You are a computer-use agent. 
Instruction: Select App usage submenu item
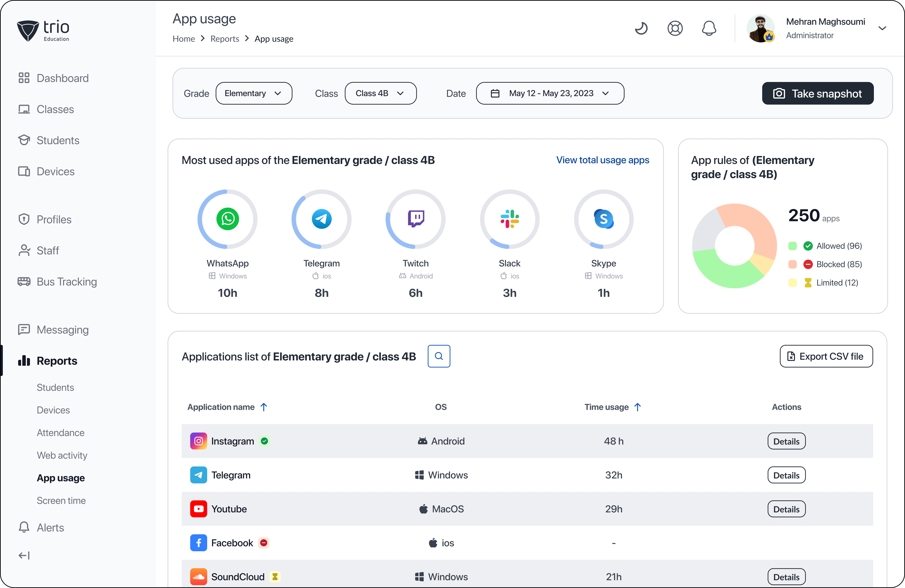[x=61, y=478]
